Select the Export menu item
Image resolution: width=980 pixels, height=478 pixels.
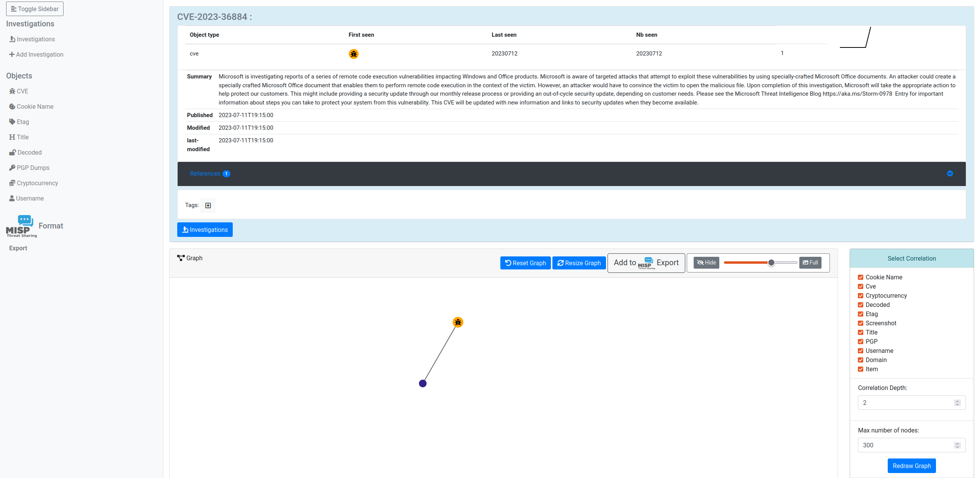[x=18, y=248]
